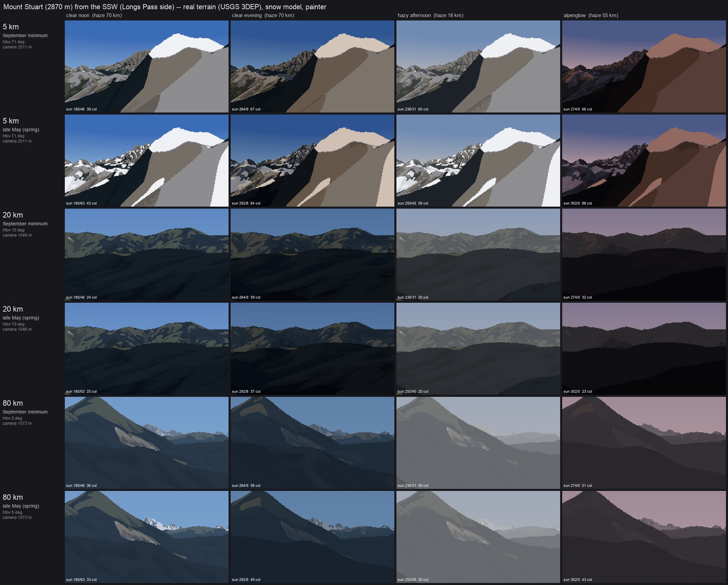Viewport: 728px width, 585px height.
Task: Select the 5 km late May hazy afternoon image
Action: tap(478, 160)
